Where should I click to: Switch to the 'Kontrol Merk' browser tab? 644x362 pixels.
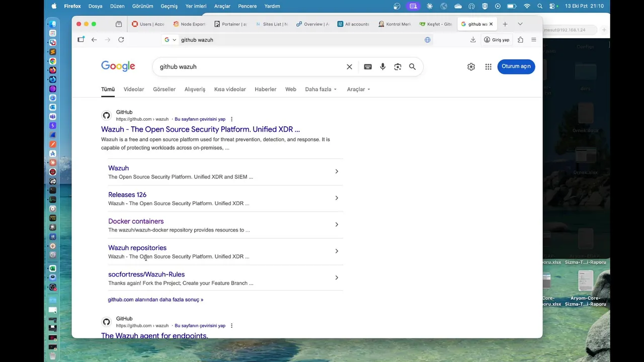(395, 24)
